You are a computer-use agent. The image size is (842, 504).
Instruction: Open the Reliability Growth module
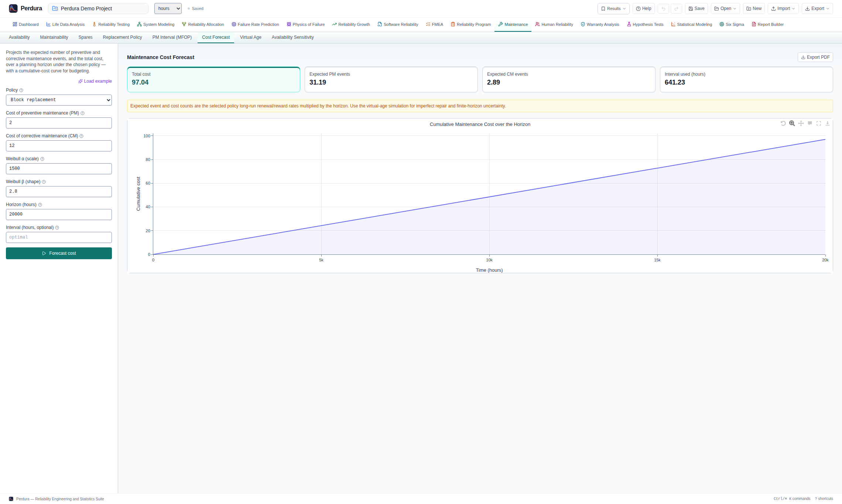[x=351, y=24]
